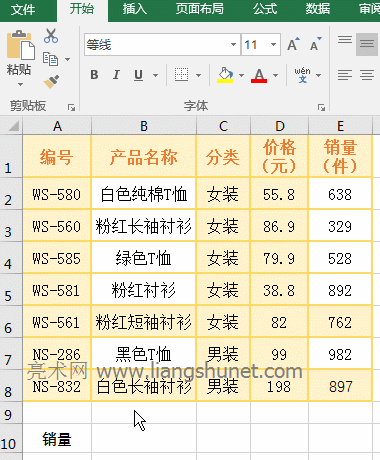Click the center align icon
Image resolution: width=380 pixels, height=460 pixels.
367,75
